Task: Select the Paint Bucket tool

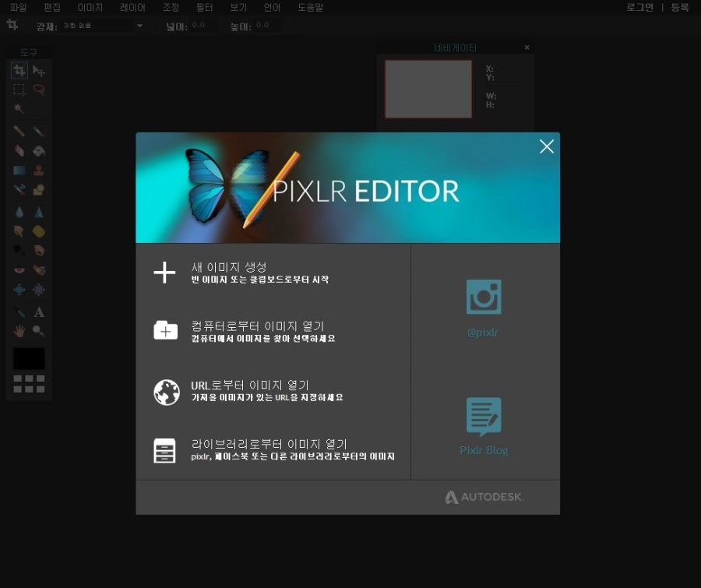Action: tap(39, 150)
